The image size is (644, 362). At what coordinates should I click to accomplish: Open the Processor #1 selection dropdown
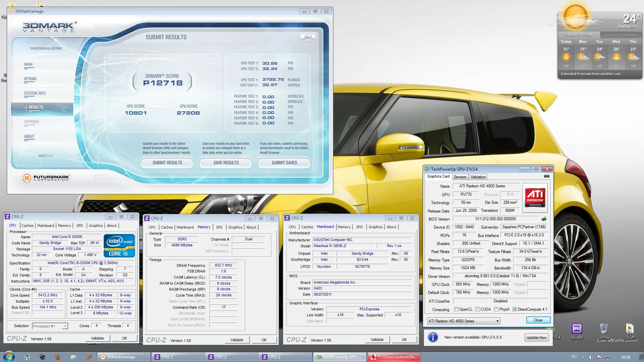65,326
